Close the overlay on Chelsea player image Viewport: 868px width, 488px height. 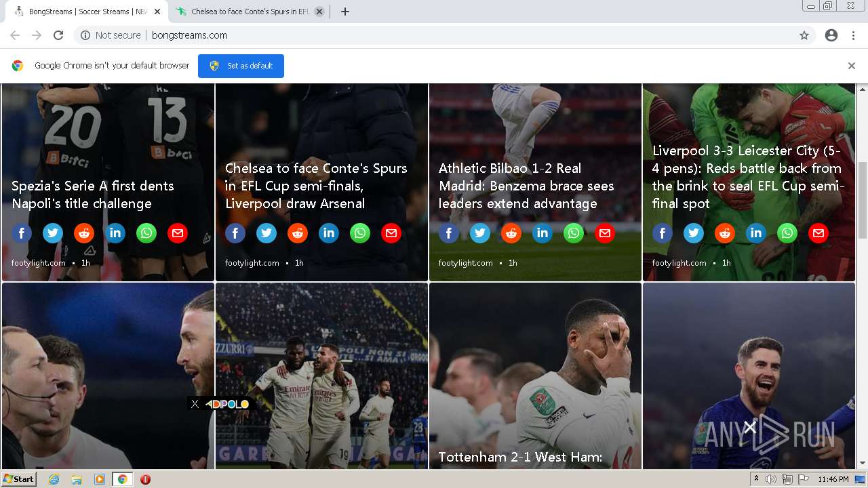coord(749,427)
